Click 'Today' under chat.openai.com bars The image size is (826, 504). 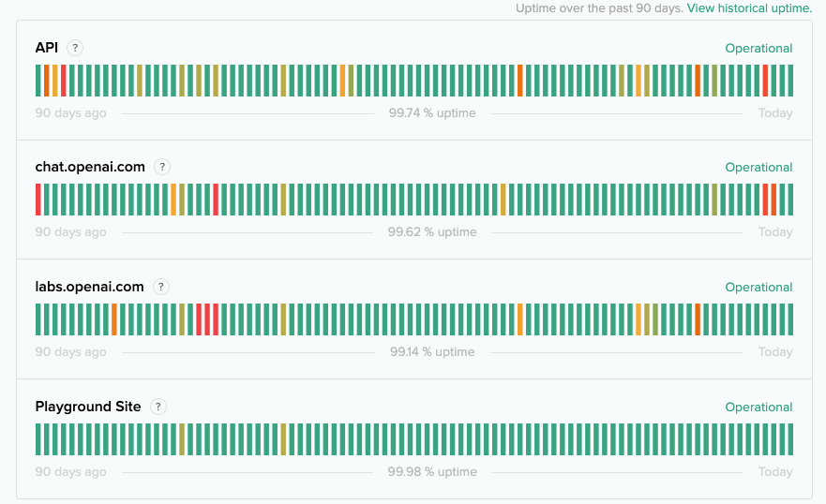tap(775, 232)
